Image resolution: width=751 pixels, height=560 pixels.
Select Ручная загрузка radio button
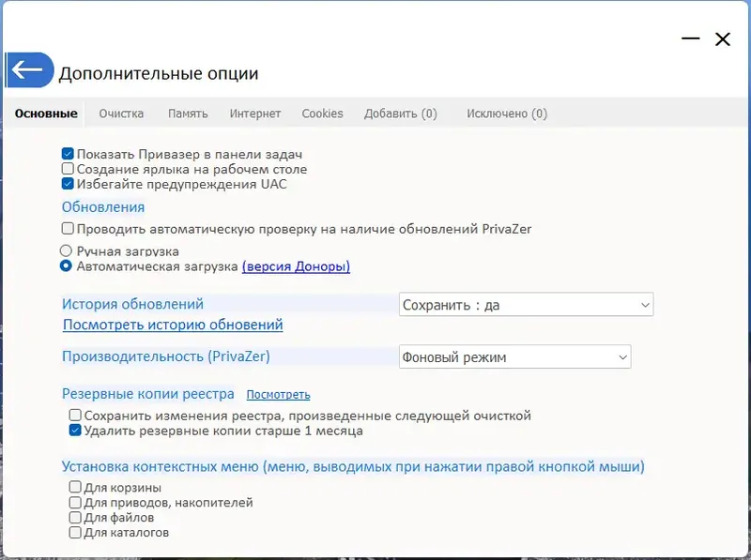coord(66,250)
